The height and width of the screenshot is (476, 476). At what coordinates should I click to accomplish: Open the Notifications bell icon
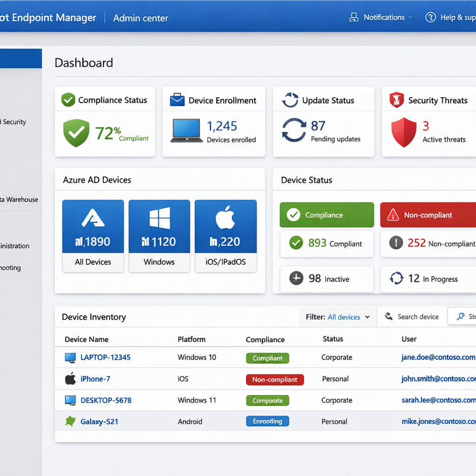pos(354,17)
